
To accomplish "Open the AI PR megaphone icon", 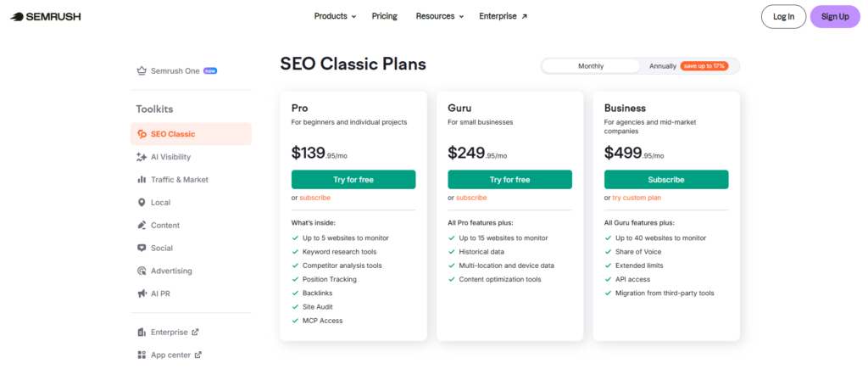I will [142, 294].
